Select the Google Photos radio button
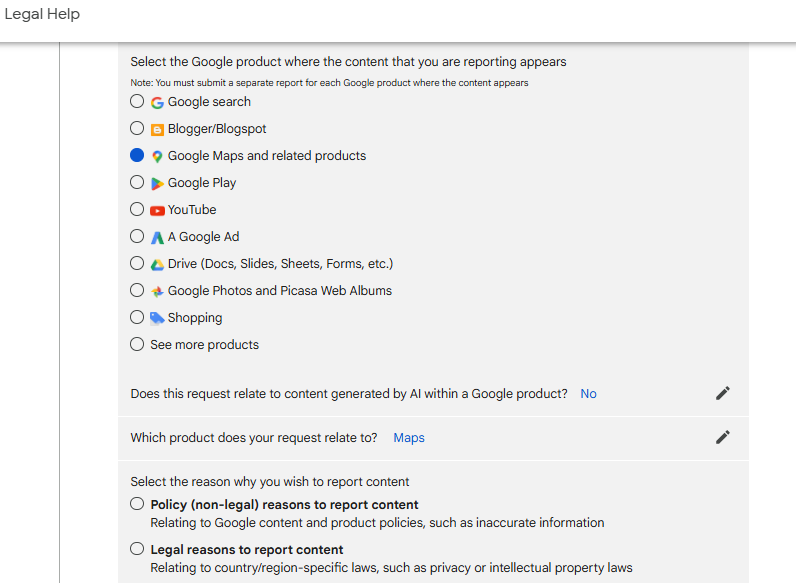796x583 pixels. (137, 289)
